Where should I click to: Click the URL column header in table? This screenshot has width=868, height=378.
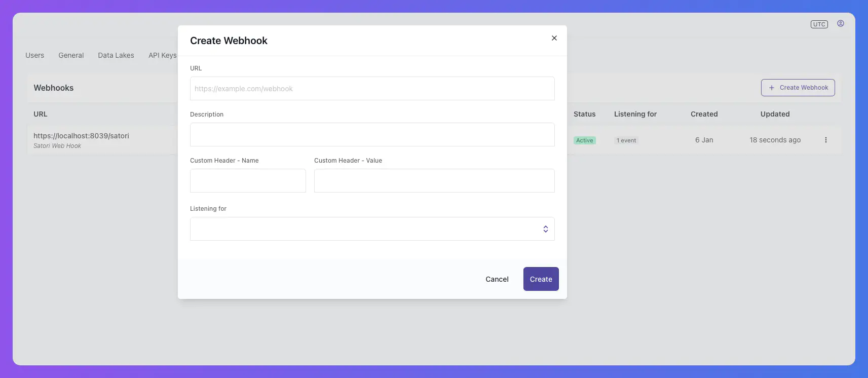pyautogui.click(x=41, y=114)
